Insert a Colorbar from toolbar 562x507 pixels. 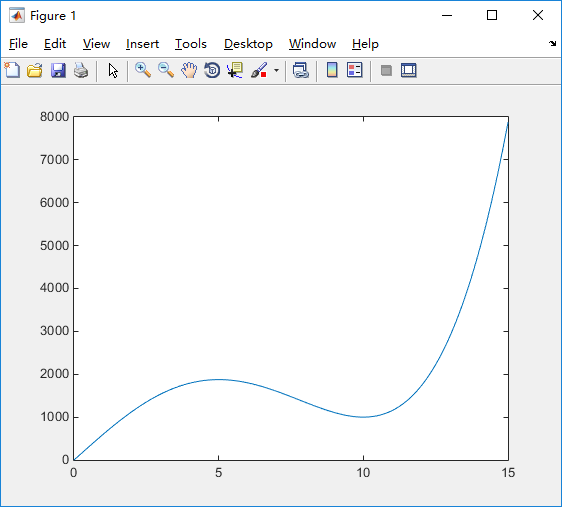point(332,70)
